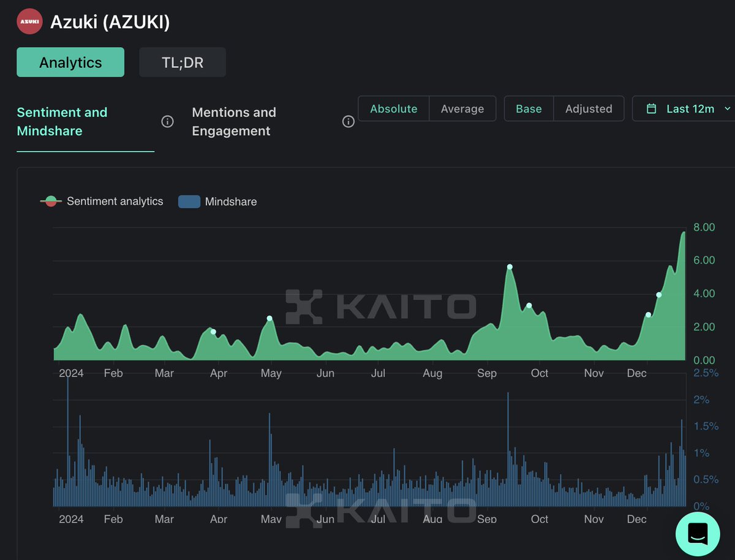
Task: Click the 2.5% mindshare axis label
Action: coord(706,373)
